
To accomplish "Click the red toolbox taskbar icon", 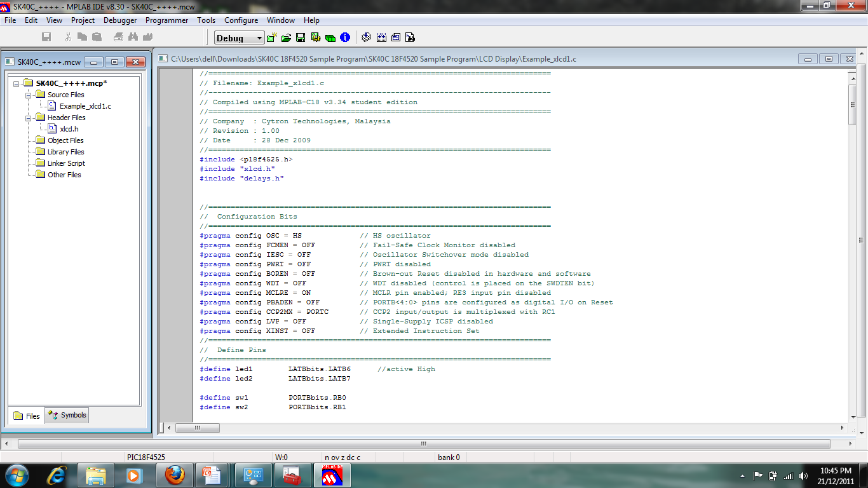I will point(292,475).
